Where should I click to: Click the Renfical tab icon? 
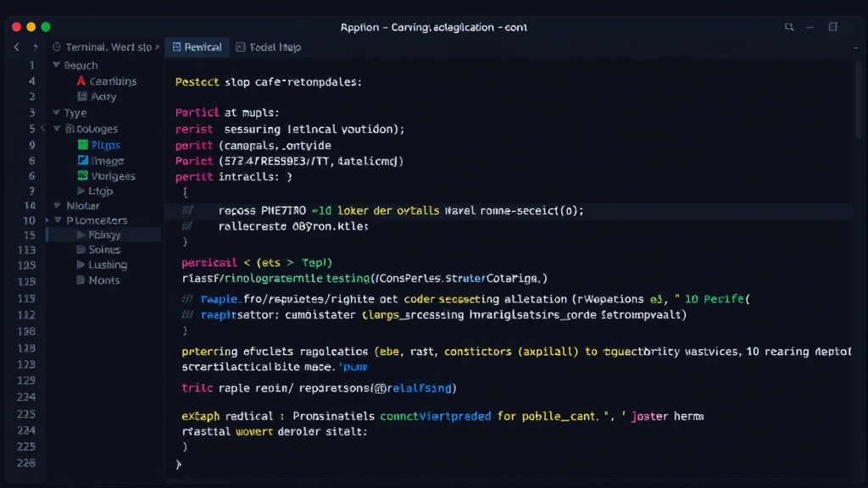pos(176,47)
